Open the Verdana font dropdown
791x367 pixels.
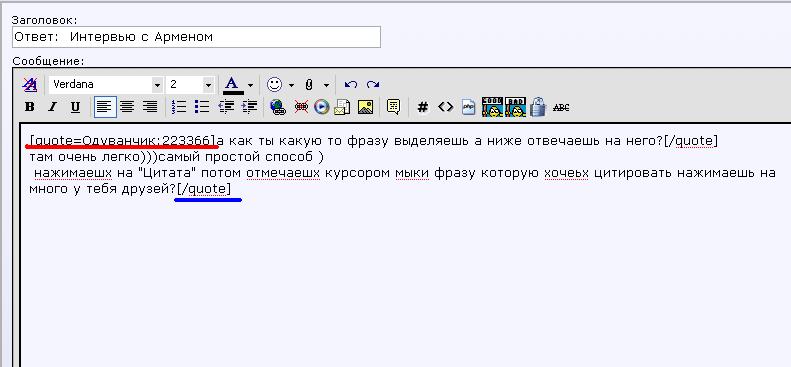tap(157, 85)
